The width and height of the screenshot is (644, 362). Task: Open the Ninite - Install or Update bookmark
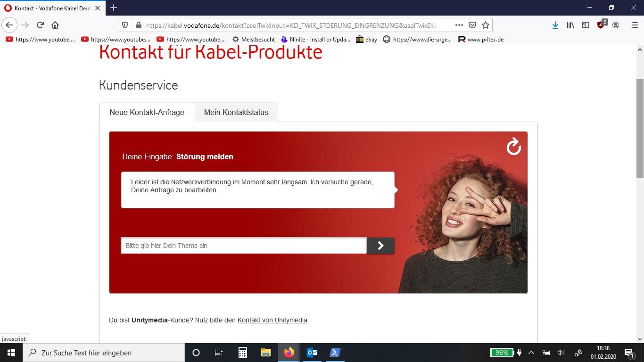point(315,40)
